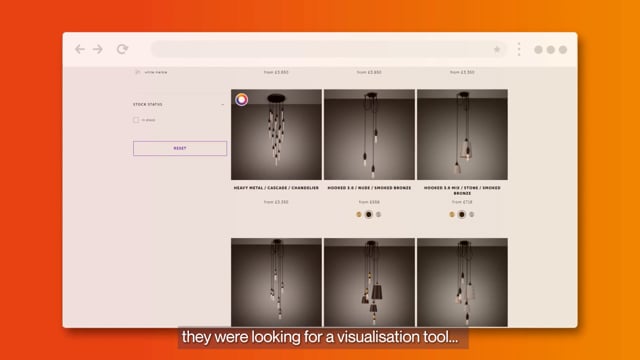Select grey swatch under Hooked 3.0 Nude
Image resolution: width=640 pixels, height=360 pixels.
pyautogui.click(x=378, y=214)
